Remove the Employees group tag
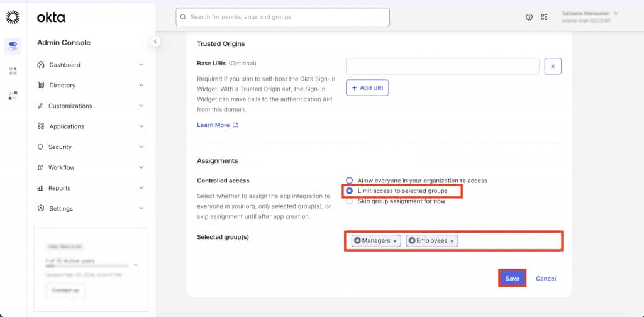 tap(452, 241)
